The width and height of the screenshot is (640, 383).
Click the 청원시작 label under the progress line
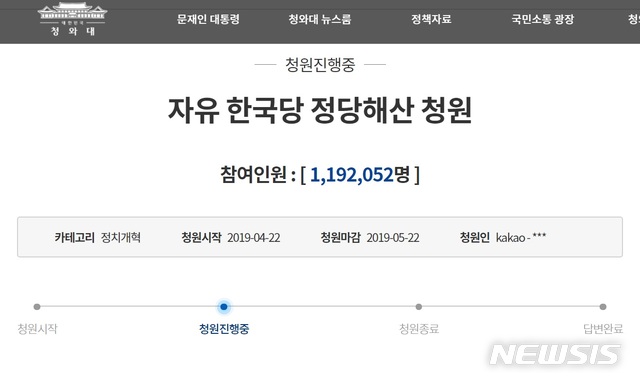click(x=38, y=329)
